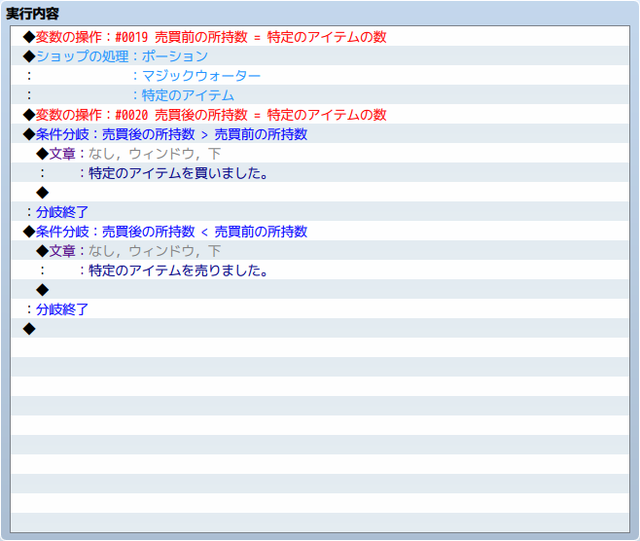The height and width of the screenshot is (541, 640).
Task: Select the ショップの処理：ポーション row
Action: point(320,56)
